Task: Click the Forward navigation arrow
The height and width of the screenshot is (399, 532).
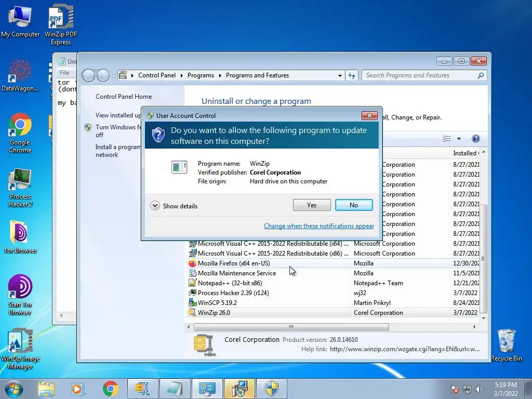Action: click(103, 75)
